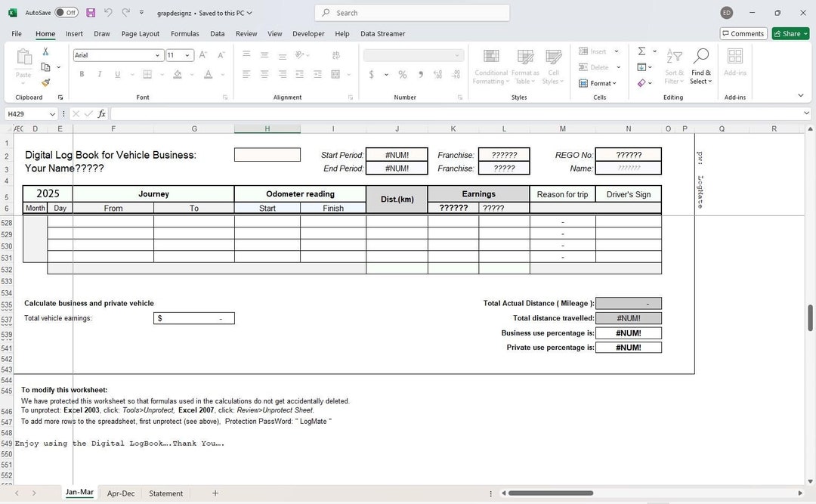Expand the Name Box dropdown

[52, 114]
